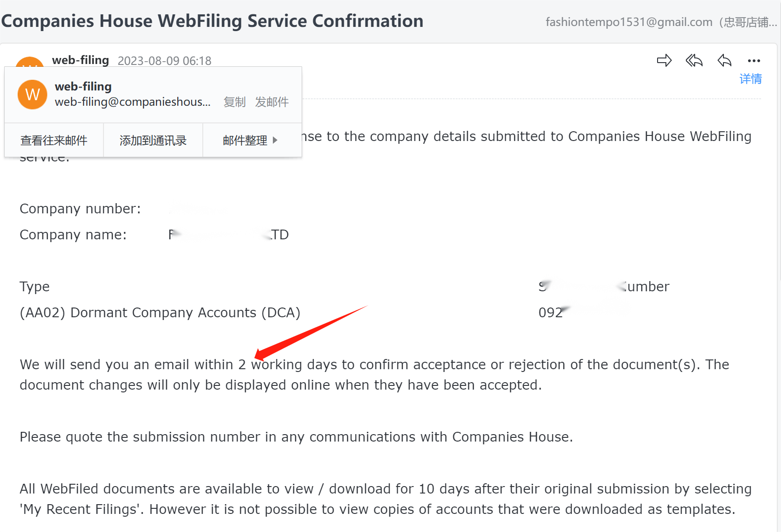Open the three-dot more actions menu

(x=754, y=61)
